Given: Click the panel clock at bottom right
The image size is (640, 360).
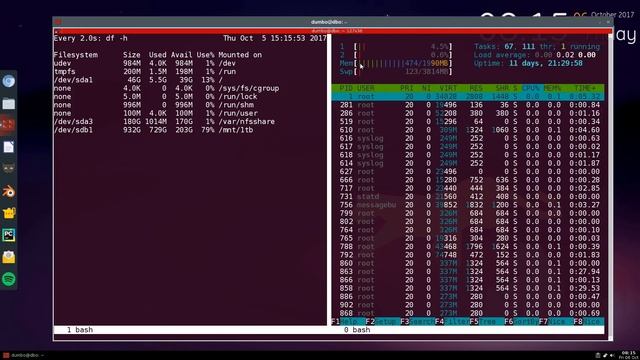Looking at the screenshot, I should [x=629, y=355].
